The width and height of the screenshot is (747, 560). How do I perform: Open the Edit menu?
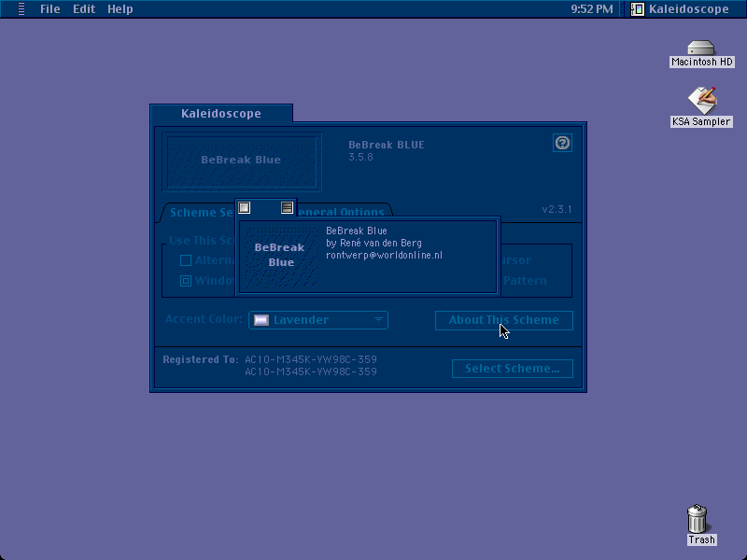click(x=84, y=9)
